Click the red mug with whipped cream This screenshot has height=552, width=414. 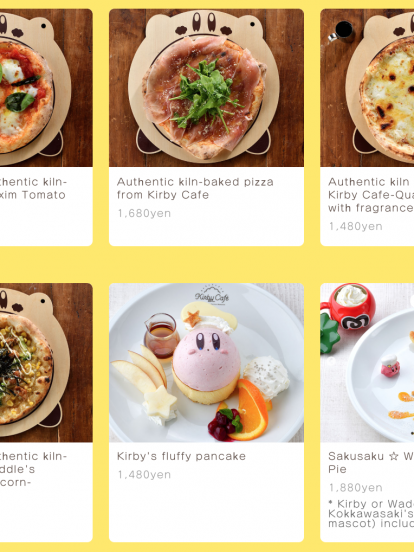348,307
